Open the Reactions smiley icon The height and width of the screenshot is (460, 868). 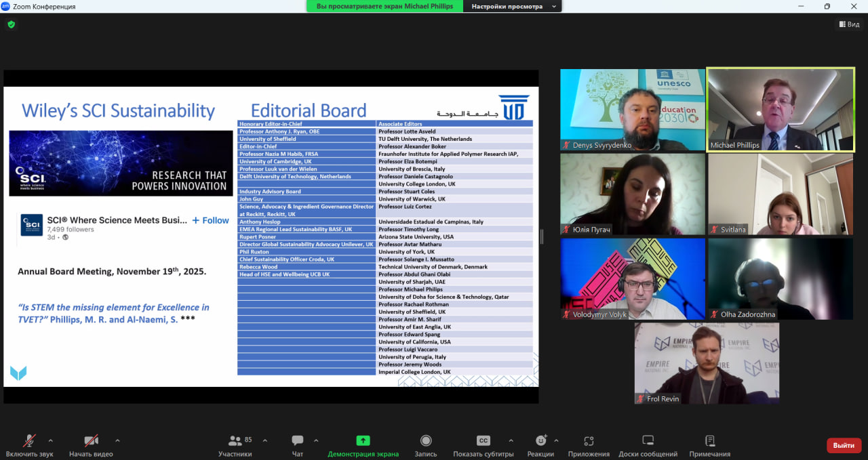tap(540, 441)
